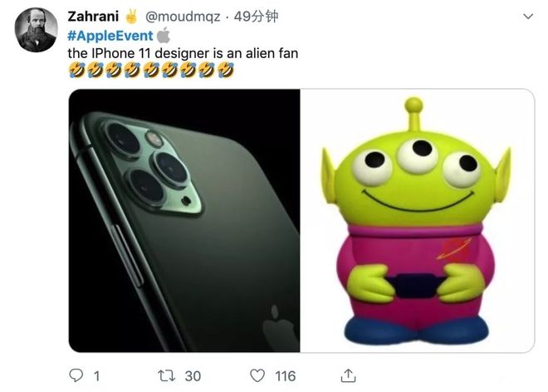Click the like count 116
This screenshot has width=548, height=392.
(285, 376)
